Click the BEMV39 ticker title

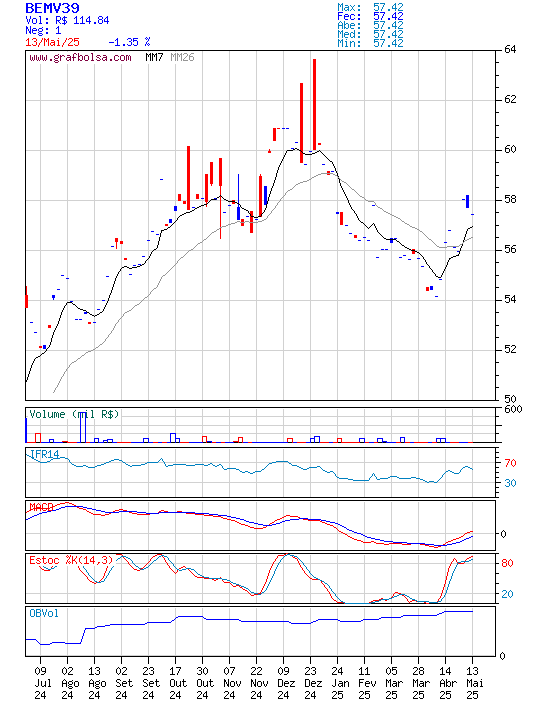tap(52, 8)
